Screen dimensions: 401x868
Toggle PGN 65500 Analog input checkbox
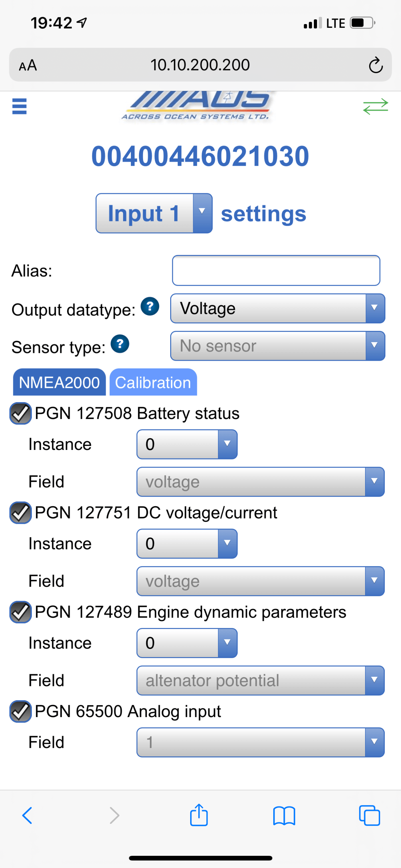coord(20,711)
